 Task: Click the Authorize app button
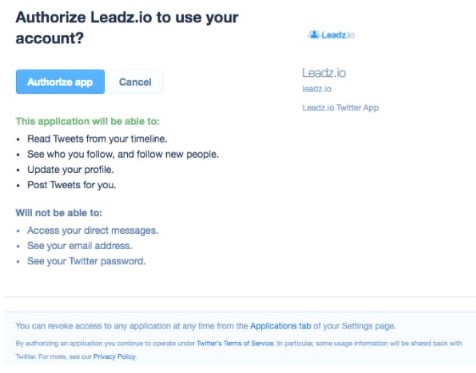point(60,82)
